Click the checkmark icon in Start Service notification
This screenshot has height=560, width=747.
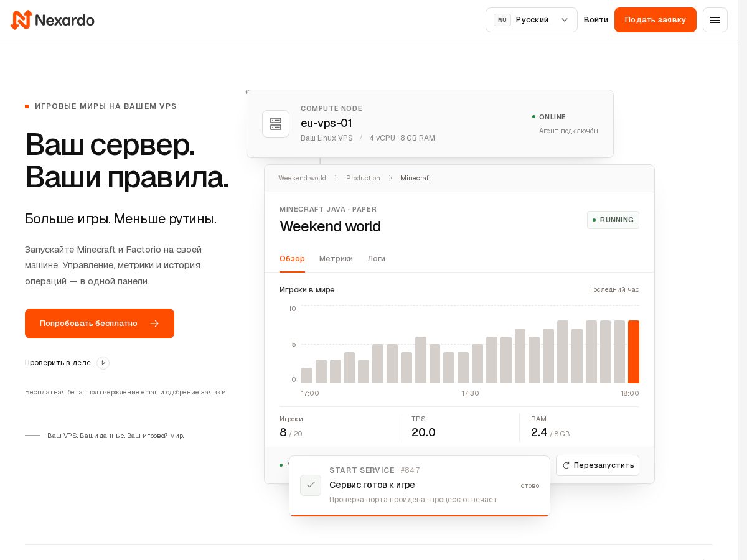(311, 485)
